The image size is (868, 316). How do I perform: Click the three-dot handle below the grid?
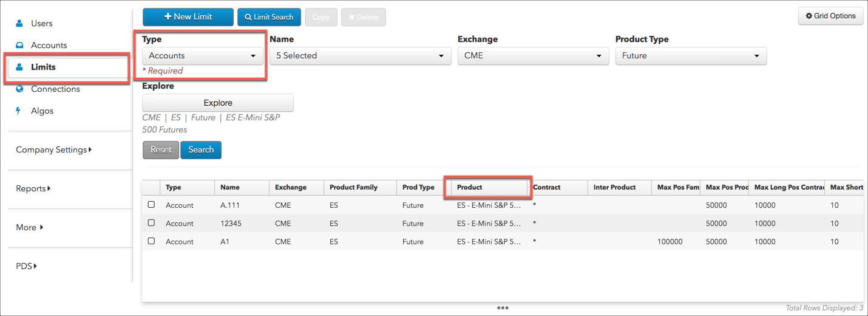(x=503, y=307)
